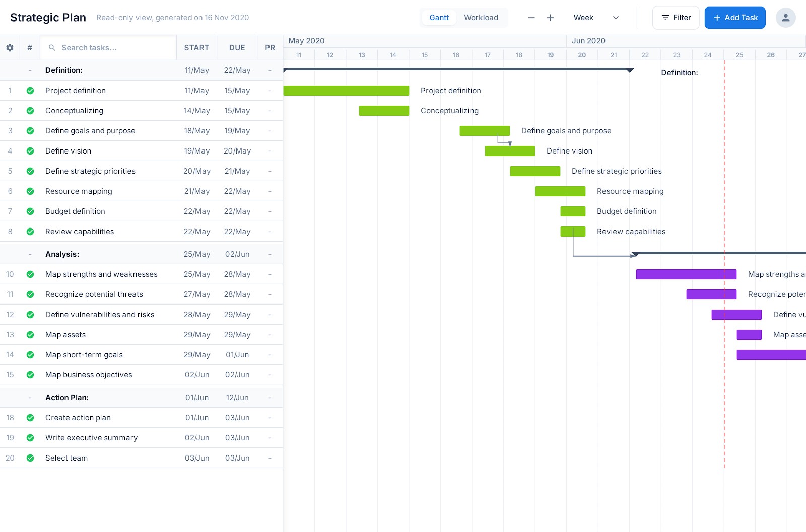Image resolution: width=806 pixels, height=532 pixels.
Task: Switch to the Workload tab
Action: tap(481, 17)
